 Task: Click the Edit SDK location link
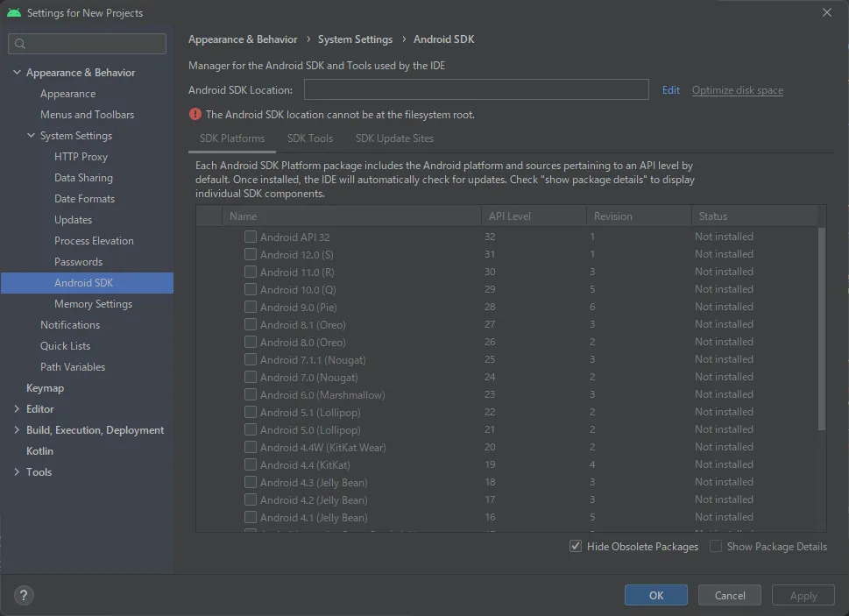pyautogui.click(x=671, y=90)
